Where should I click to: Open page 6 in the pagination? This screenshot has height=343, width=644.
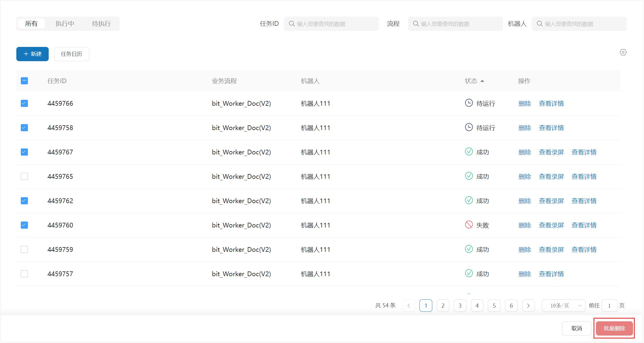511,306
